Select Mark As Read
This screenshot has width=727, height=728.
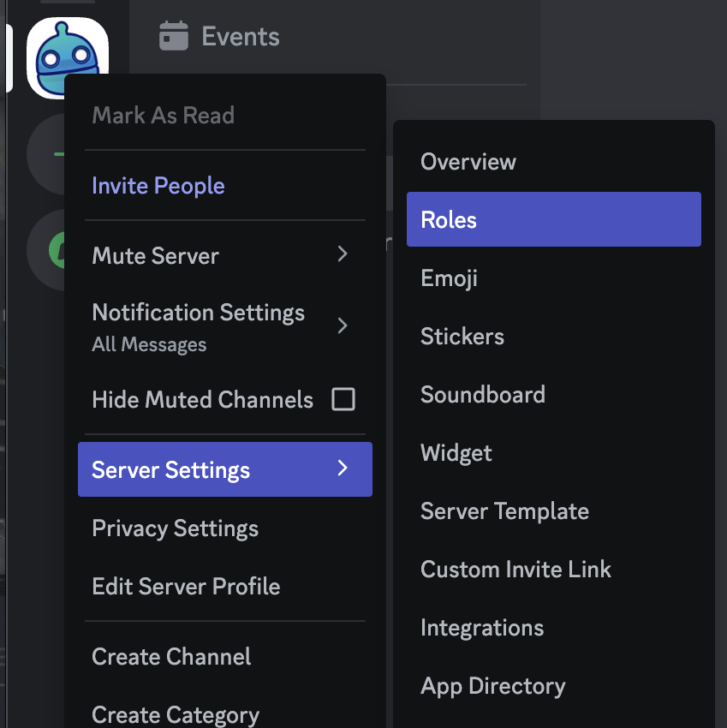pos(225,115)
